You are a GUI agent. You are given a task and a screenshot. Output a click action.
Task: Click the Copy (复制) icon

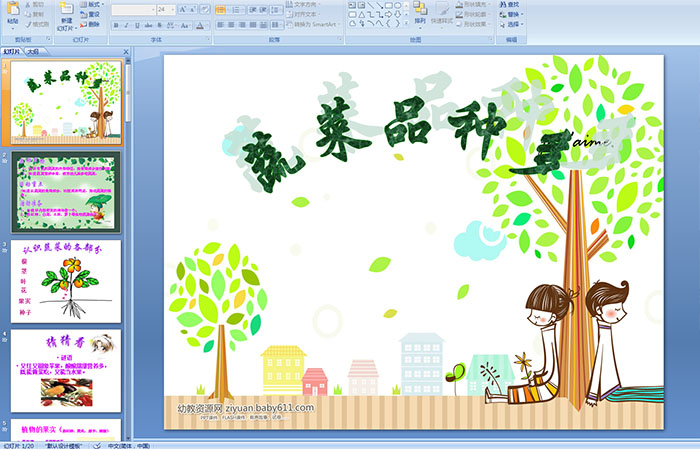[x=28, y=14]
